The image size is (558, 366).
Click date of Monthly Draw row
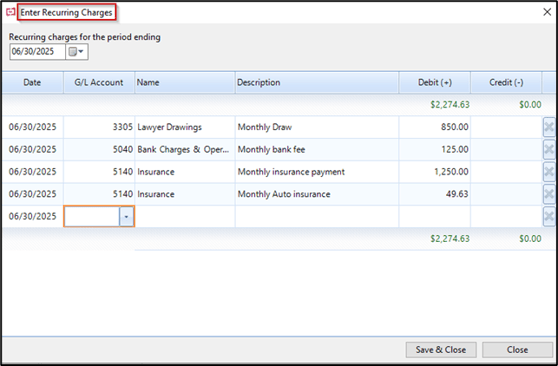[32, 127]
